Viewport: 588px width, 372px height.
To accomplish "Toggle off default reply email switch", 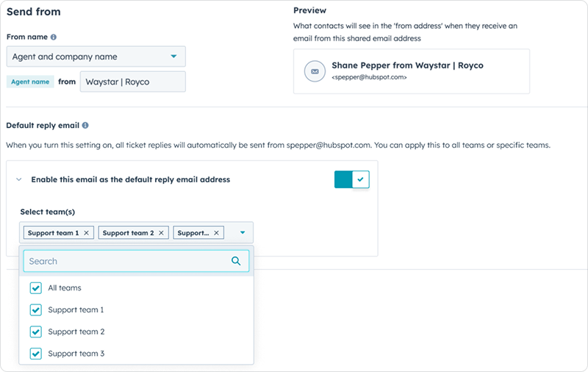I will pyautogui.click(x=352, y=179).
